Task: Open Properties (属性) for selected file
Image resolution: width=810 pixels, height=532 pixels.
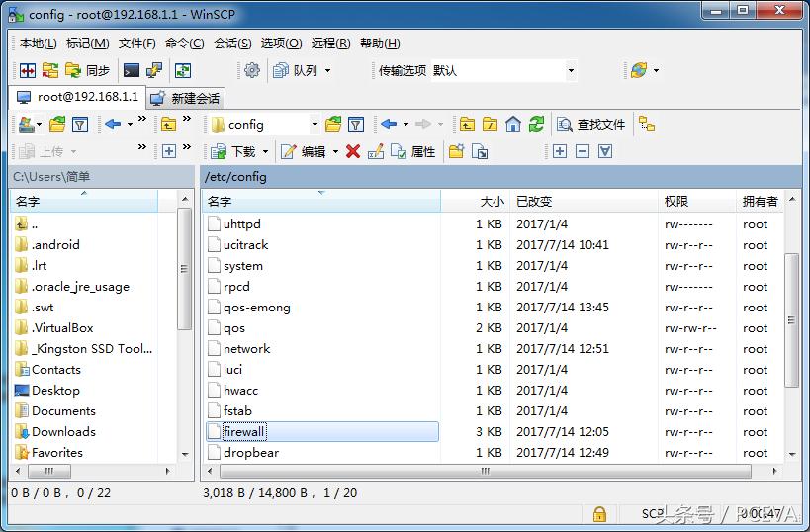Action: coord(413,151)
